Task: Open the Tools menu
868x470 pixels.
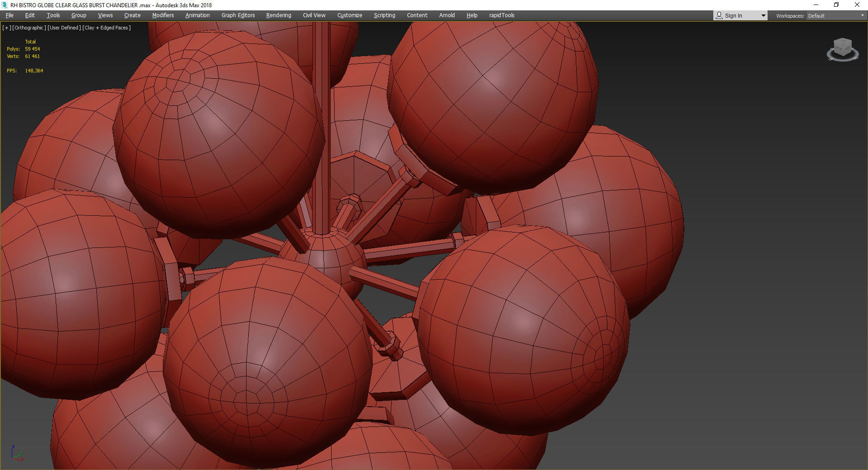Action: [x=53, y=15]
